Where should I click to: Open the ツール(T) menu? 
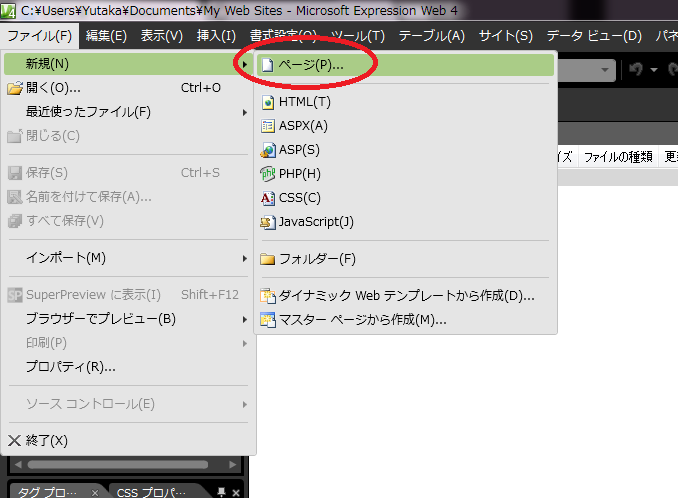[x=358, y=36]
